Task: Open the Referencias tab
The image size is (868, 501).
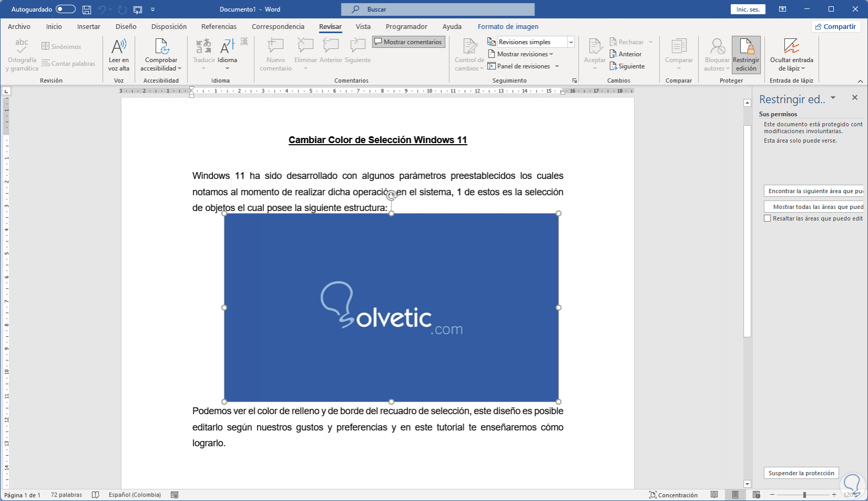Action: (x=219, y=26)
